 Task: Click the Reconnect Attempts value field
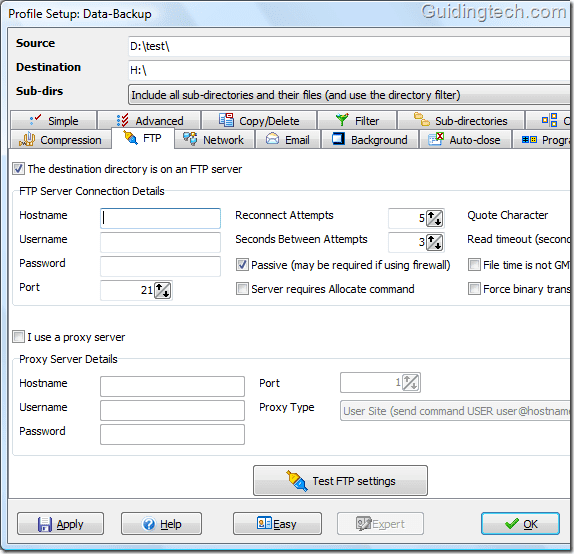(x=407, y=218)
